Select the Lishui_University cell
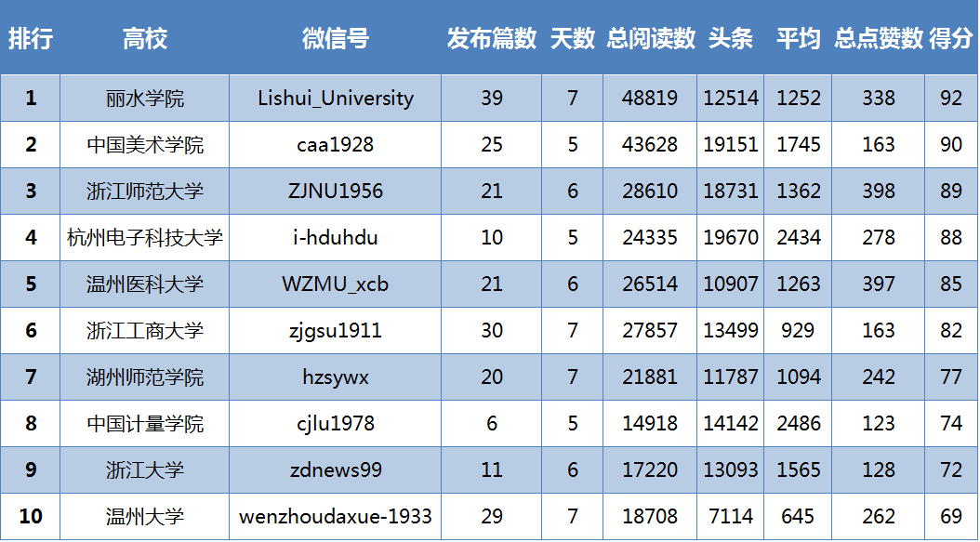Image resolution: width=980 pixels, height=542 pixels. pyautogui.click(x=336, y=99)
